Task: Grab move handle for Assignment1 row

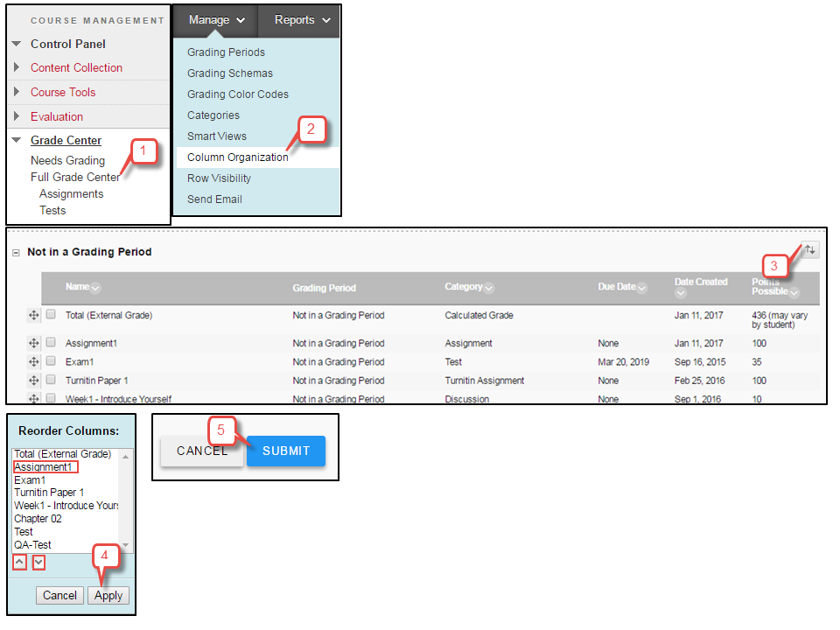Action: (34, 343)
